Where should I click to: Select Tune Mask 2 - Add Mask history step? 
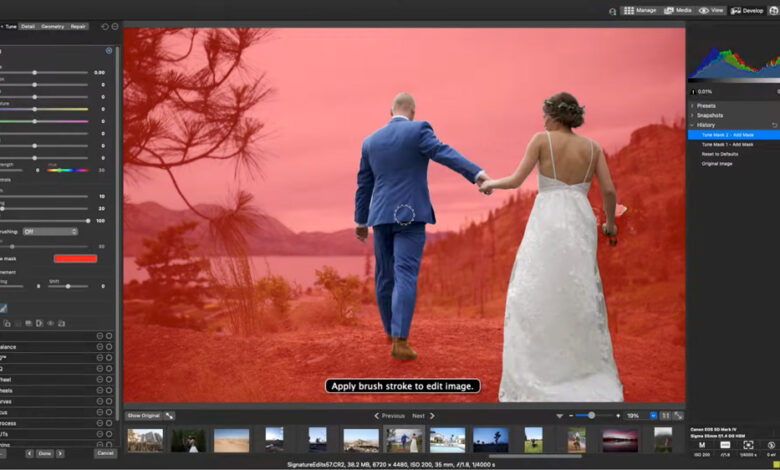click(734, 135)
